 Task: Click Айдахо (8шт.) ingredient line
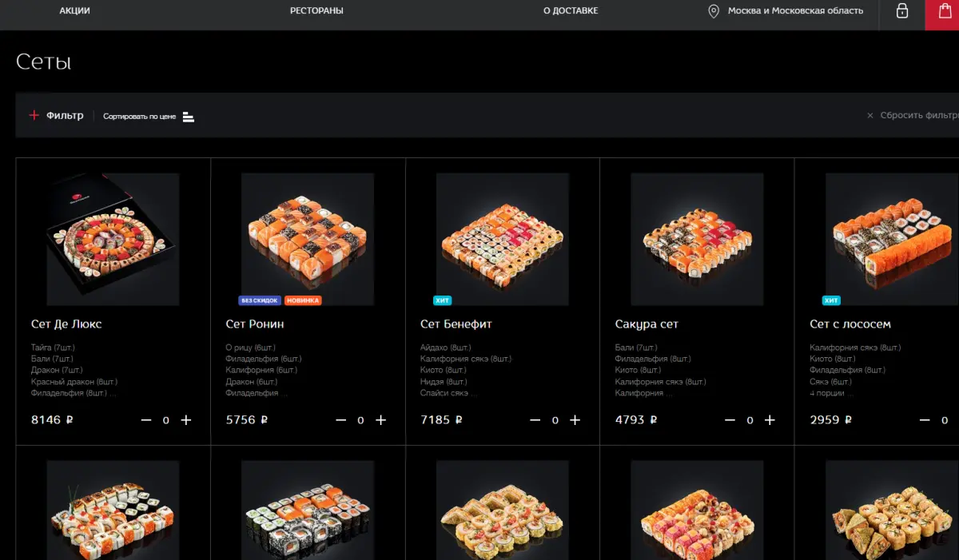click(444, 348)
